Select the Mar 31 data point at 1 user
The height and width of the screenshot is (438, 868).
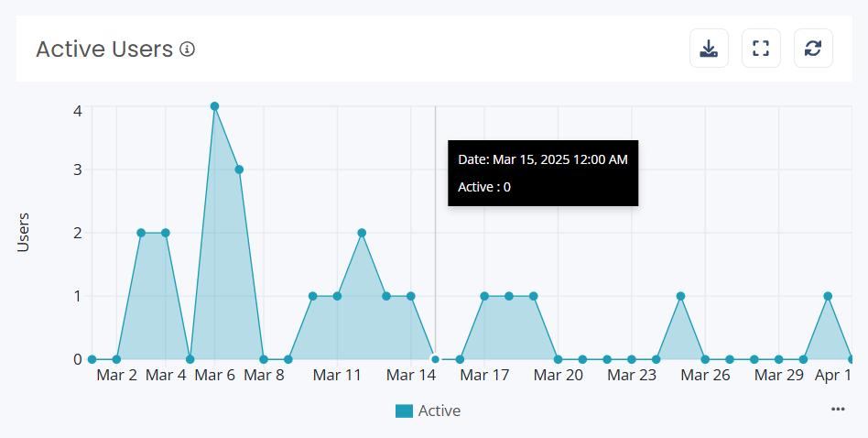pos(828,296)
